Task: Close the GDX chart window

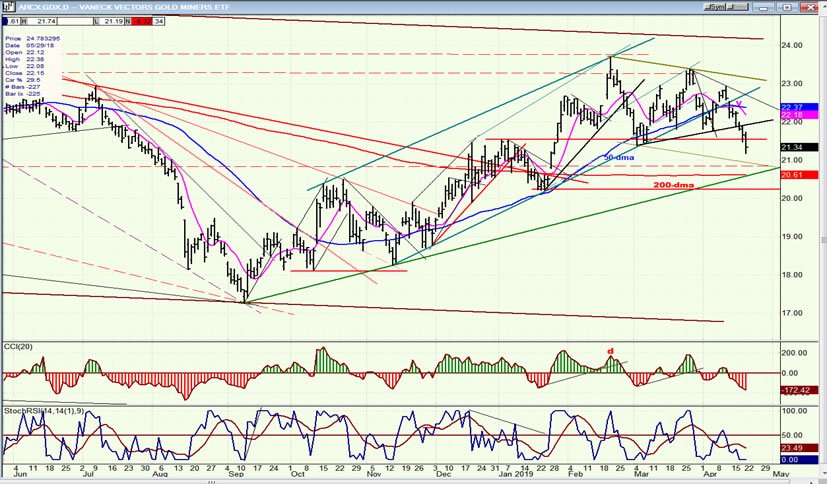Action: 810,7
